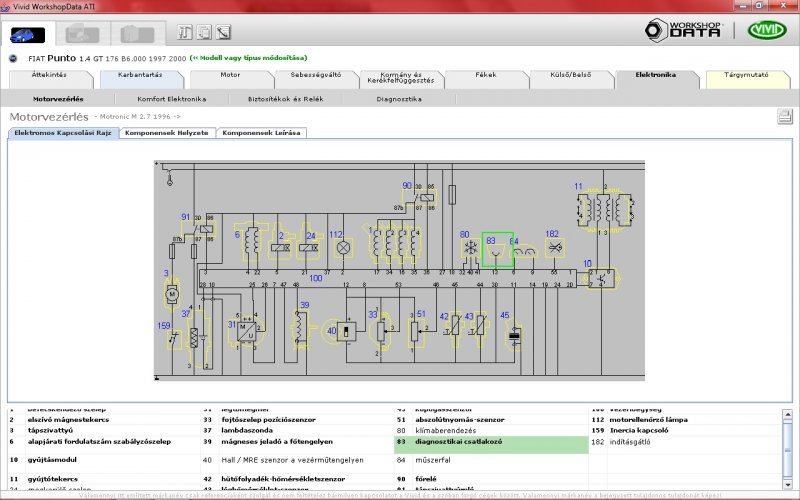
Task: Switch to Komponensek Helyzete tab
Action: pos(167,133)
